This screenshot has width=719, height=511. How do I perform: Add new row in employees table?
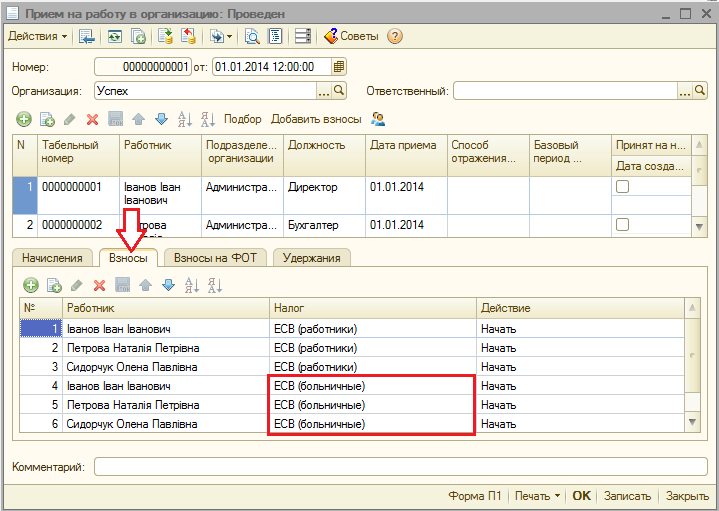tap(24, 119)
